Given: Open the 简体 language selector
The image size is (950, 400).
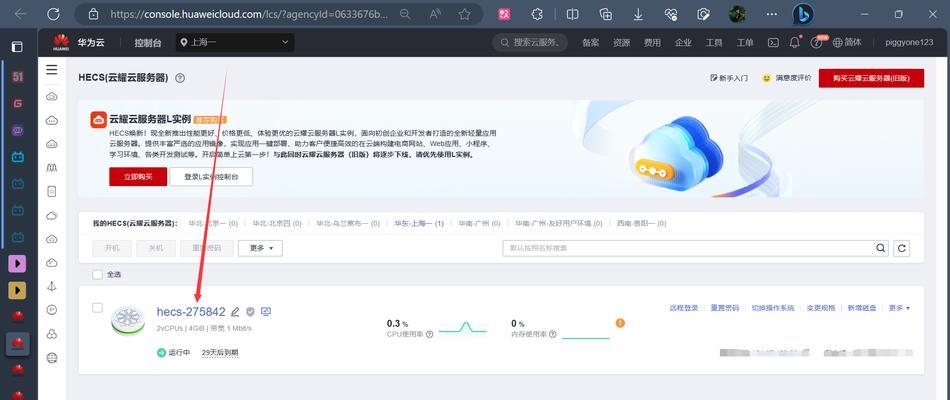Looking at the screenshot, I should tap(847, 42).
